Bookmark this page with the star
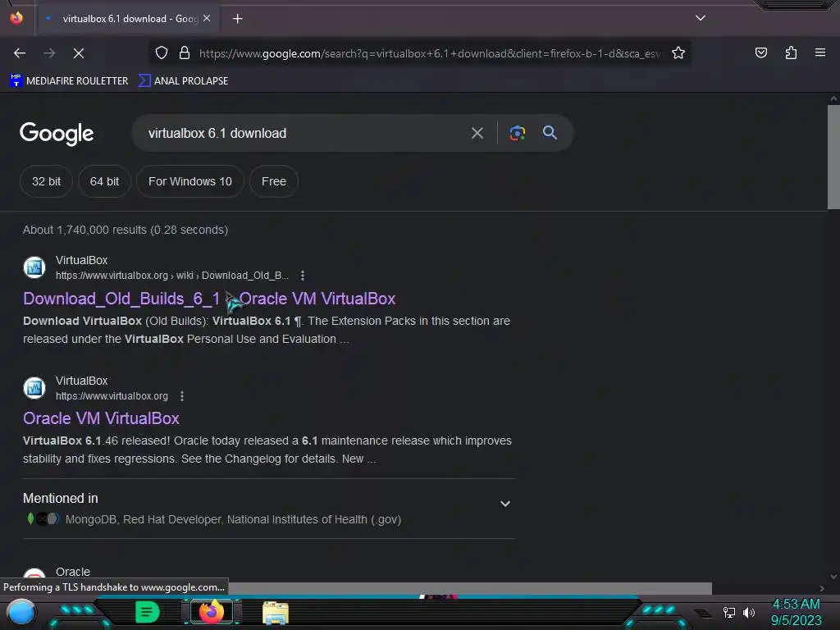840x630 pixels. pos(678,53)
